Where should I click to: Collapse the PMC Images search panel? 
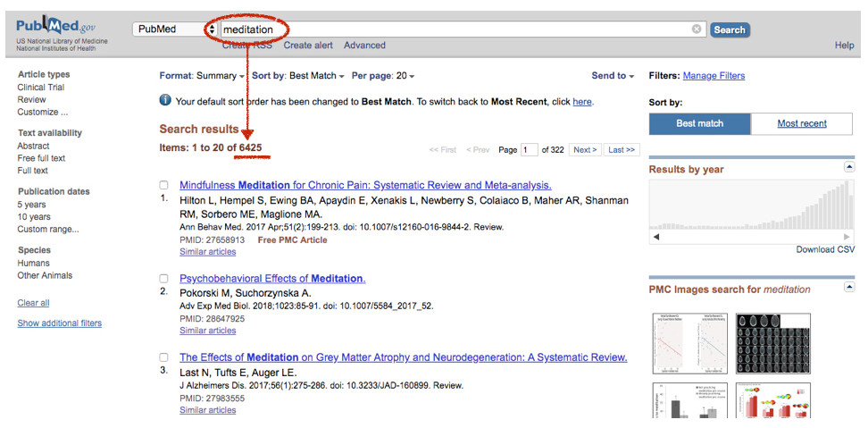tap(848, 287)
